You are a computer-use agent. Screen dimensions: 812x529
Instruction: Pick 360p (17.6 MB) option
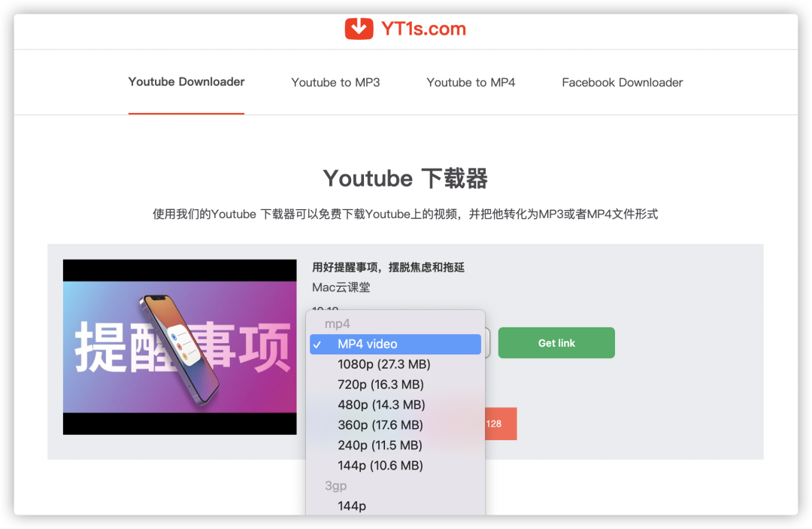click(395, 425)
